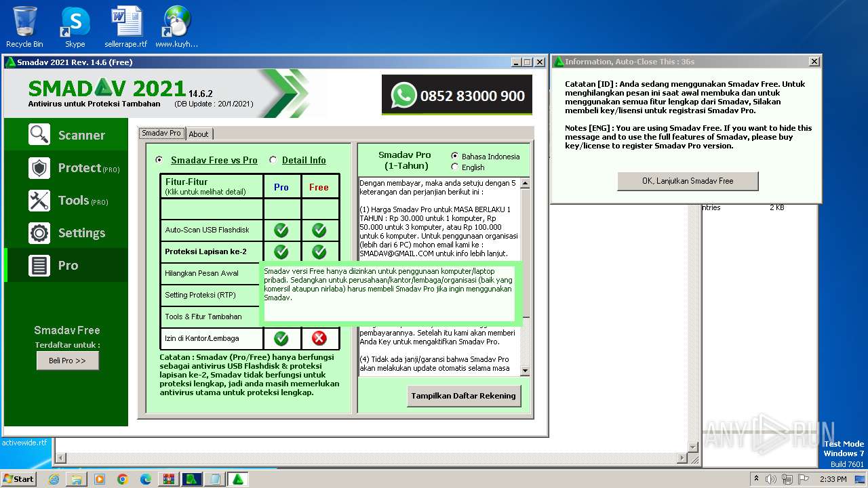Open Windows Explorer folder in taskbar
The width and height of the screenshot is (868, 488).
click(77, 479)
